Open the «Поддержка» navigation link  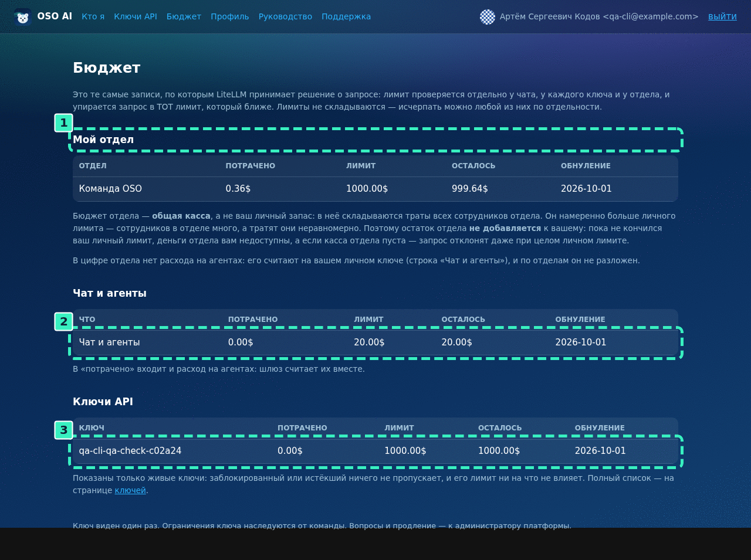pos(346,16)
